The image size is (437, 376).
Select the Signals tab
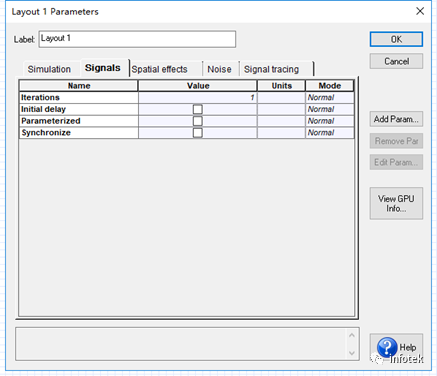click(103, 68)
